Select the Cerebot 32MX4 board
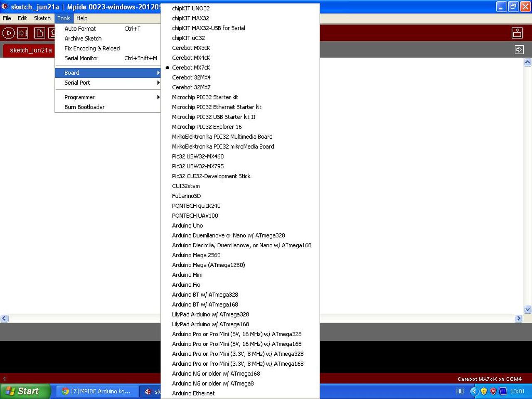This screenshot has height=399, width=532. coord(240,77)
